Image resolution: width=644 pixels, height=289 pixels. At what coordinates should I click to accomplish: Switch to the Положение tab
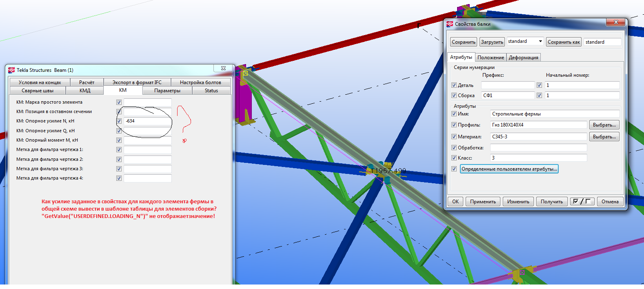pyautogui.click(x=491, y=58)
